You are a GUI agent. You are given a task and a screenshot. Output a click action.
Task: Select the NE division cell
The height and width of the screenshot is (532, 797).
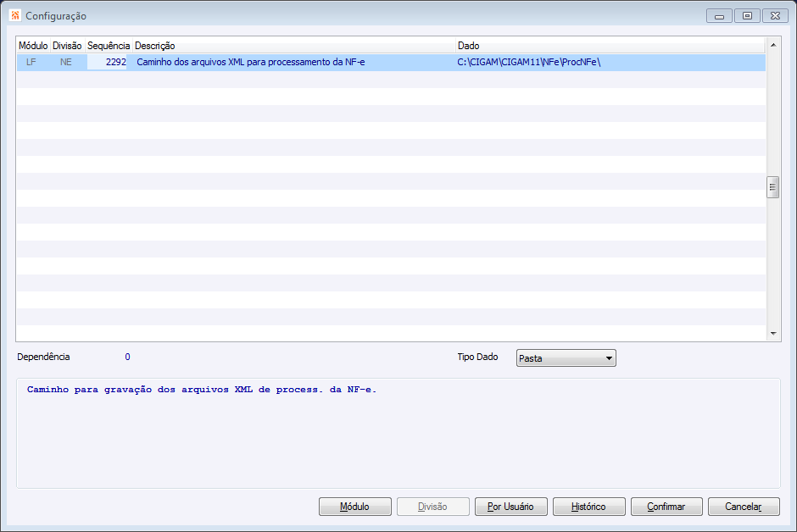point(66,62)
